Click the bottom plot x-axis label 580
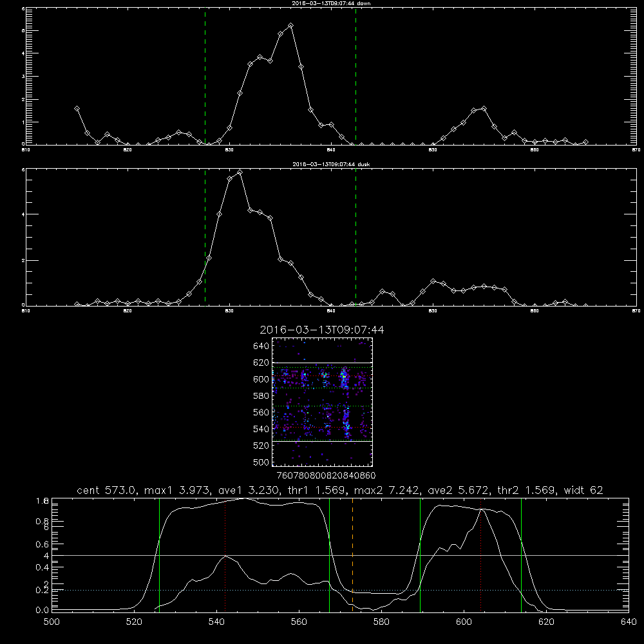 (381, 622)
